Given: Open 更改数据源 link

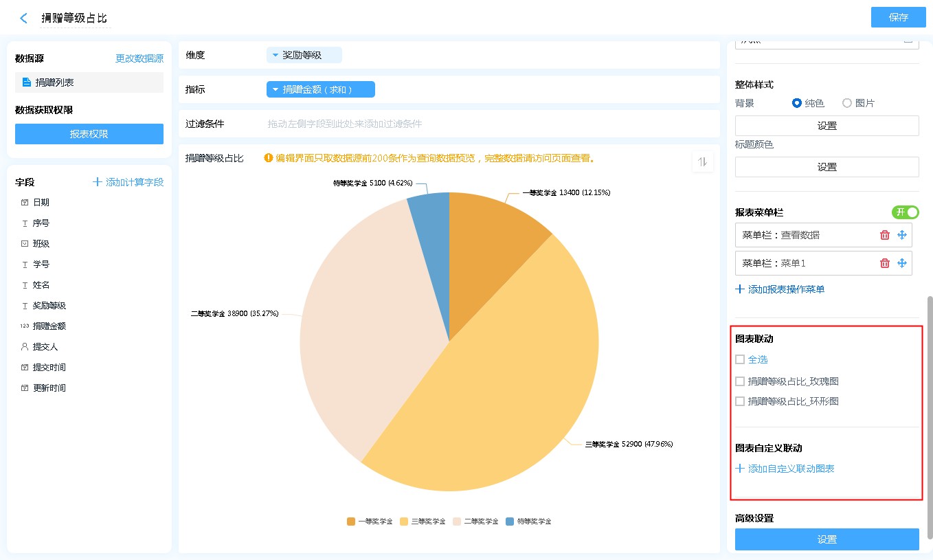Looking at the screenshot, I should pos(139,58).
